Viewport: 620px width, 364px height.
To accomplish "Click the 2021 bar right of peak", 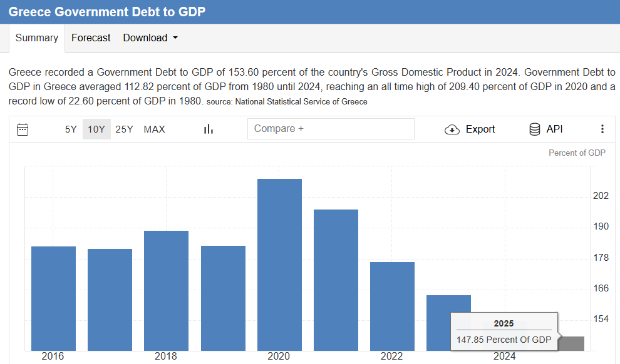I will (336, 280).
